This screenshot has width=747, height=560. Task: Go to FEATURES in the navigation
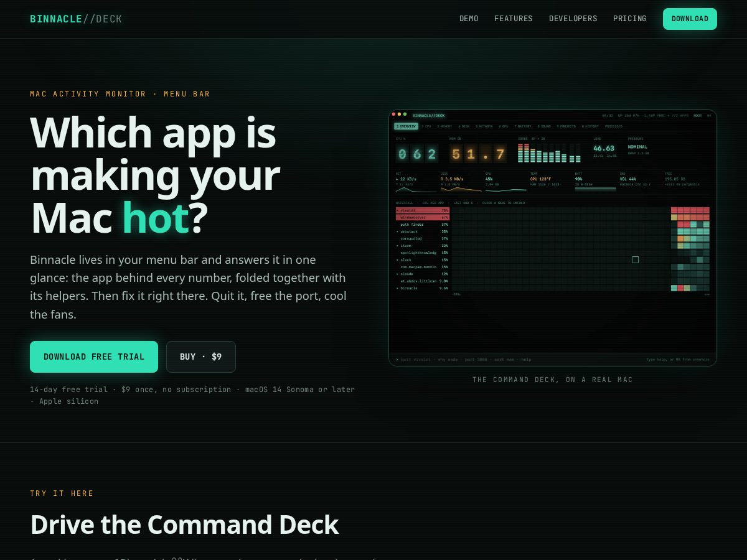[514, 19]
